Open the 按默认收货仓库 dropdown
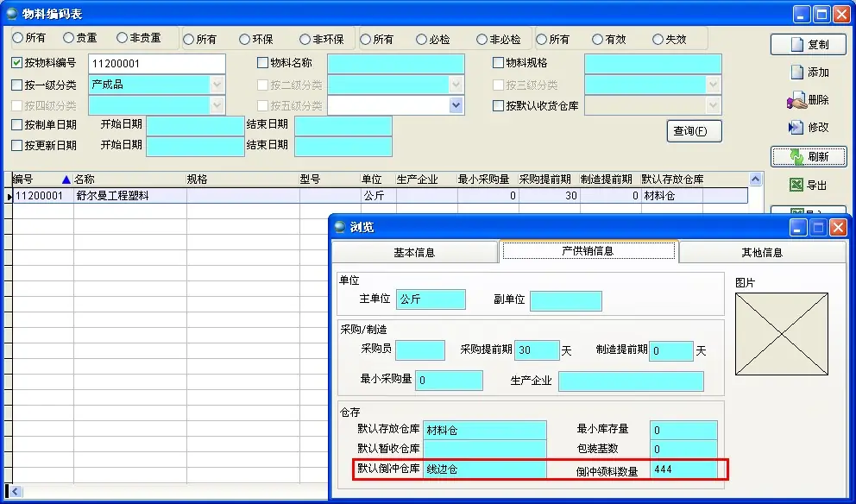 (x=713, y=105)
